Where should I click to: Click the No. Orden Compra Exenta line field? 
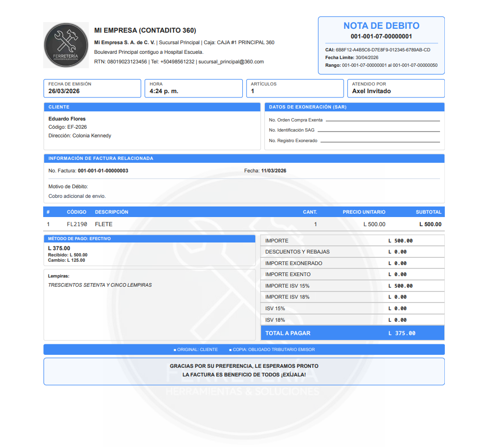pyautogui.click(x=383, y=120)
